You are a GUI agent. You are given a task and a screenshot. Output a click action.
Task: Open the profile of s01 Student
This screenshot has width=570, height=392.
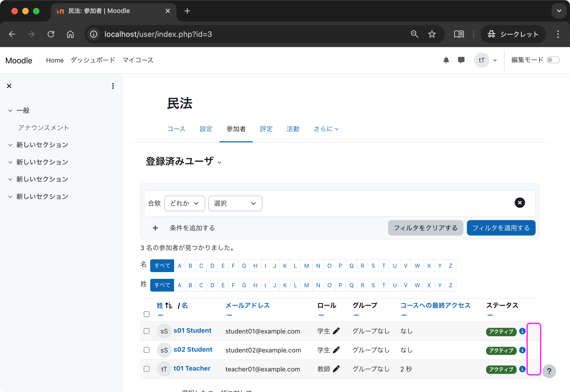(x=192, y=330)
